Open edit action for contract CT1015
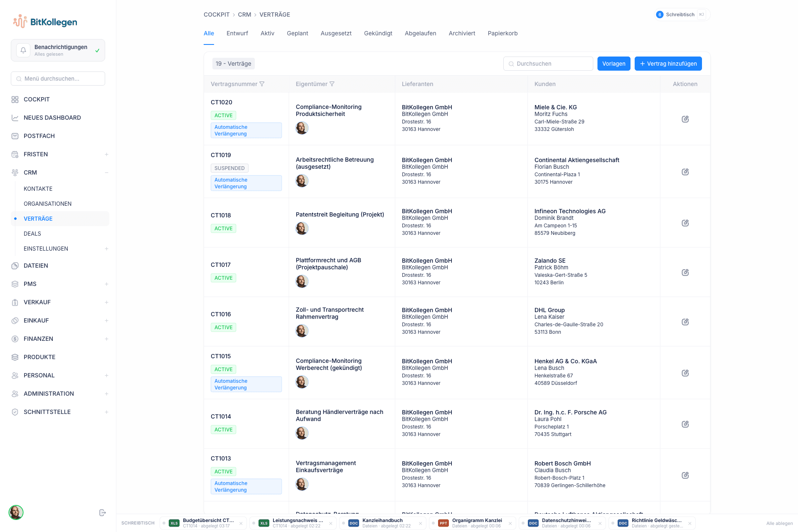 coord(685,373)
